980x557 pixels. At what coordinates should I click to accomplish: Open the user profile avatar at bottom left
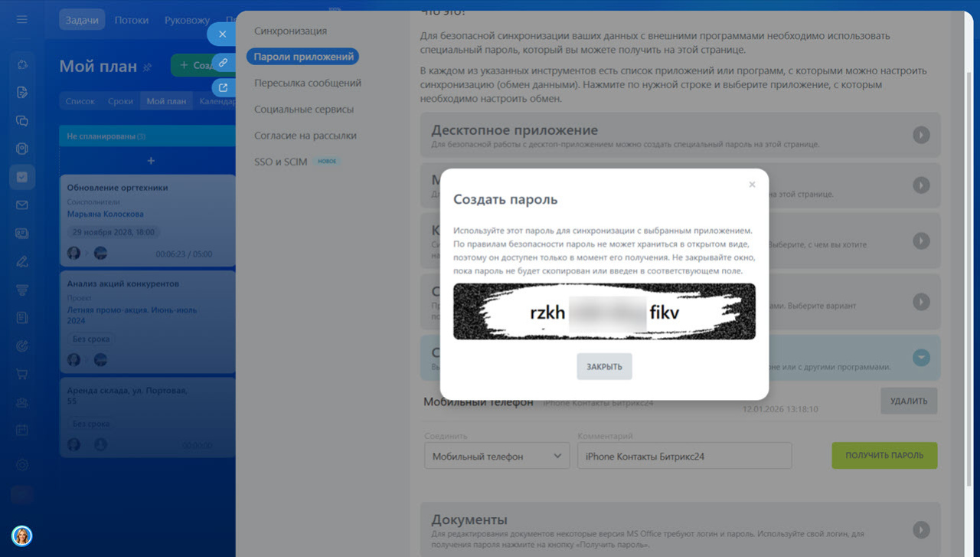(x=21, y=536)
